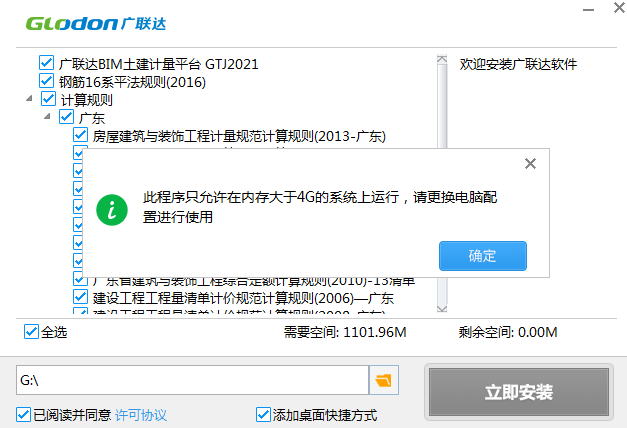Open the 许可协议 license link
Viewport: 627px width, 428px height.
141,415
